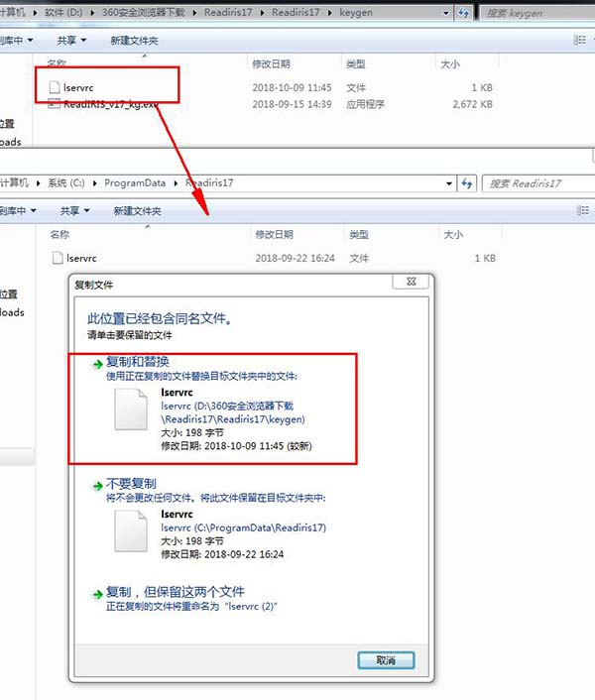595x700 pixels.
Task: Click refresh icon beside keygen address bar
Action: point(465,14)
